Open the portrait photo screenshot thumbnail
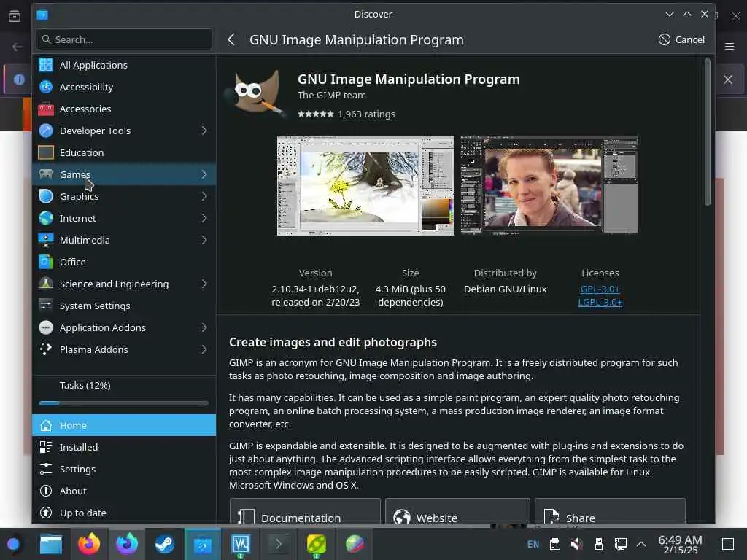 click(x=549, y=184)
